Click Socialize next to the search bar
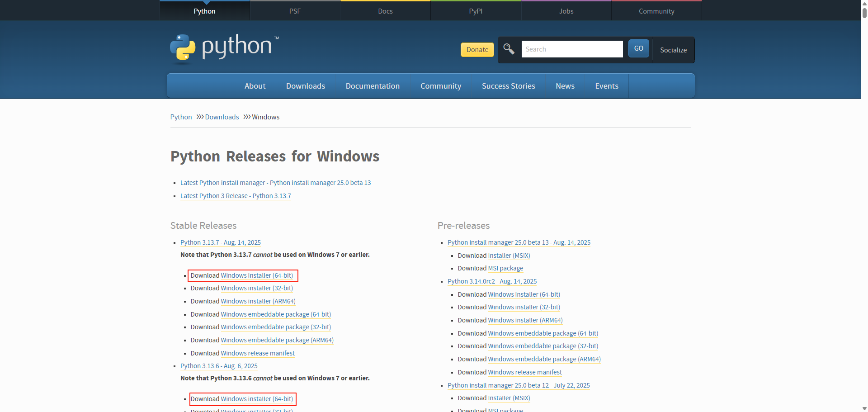This screenshot has height=412, width=868. pos(673,50)
